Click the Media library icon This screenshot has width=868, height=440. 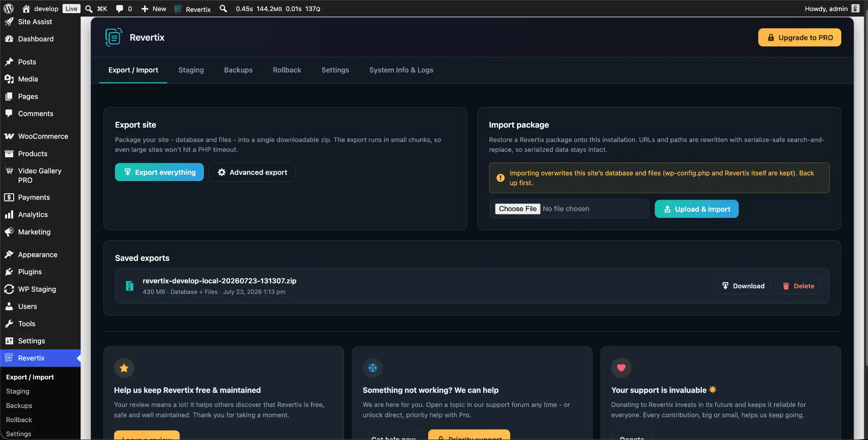pos(9,79)
